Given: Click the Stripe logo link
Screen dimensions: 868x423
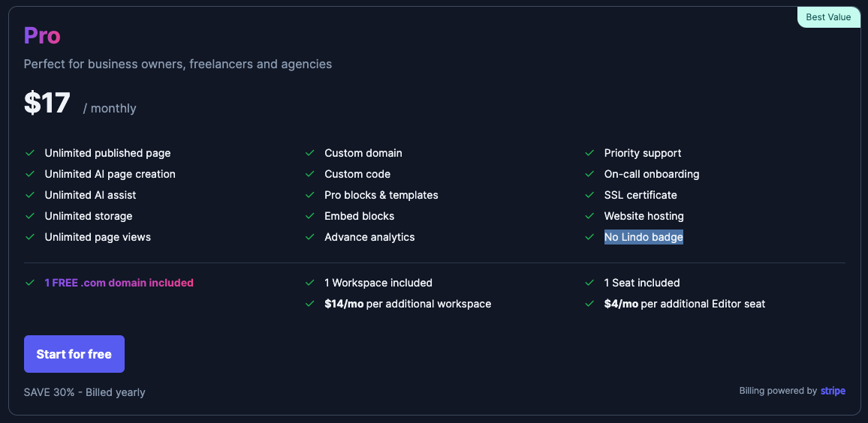Looking at the screenshot, I should point(833,391).
